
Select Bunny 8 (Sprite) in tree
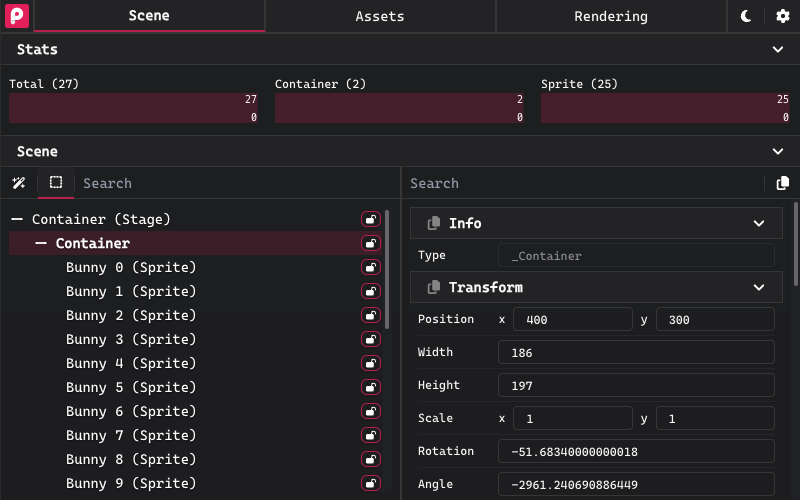click(131, 459)
